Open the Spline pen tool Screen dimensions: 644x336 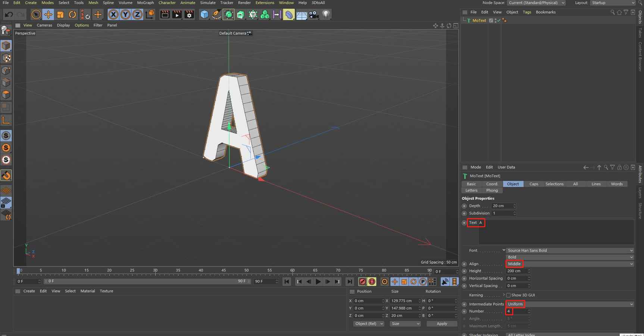click(x=216, y=15)
